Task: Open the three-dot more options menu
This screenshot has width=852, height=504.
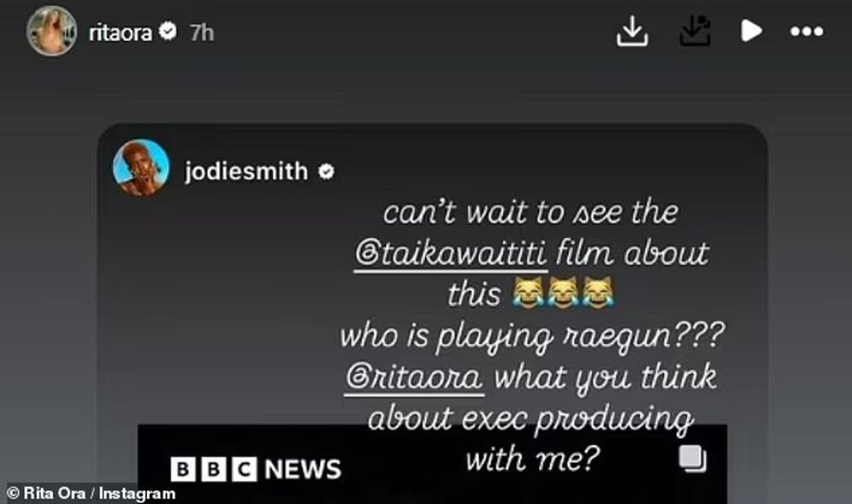Action: 807,31
